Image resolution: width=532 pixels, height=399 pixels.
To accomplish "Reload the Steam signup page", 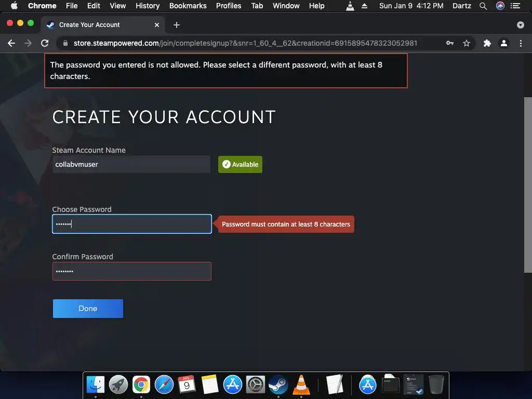I will [45, 43].
